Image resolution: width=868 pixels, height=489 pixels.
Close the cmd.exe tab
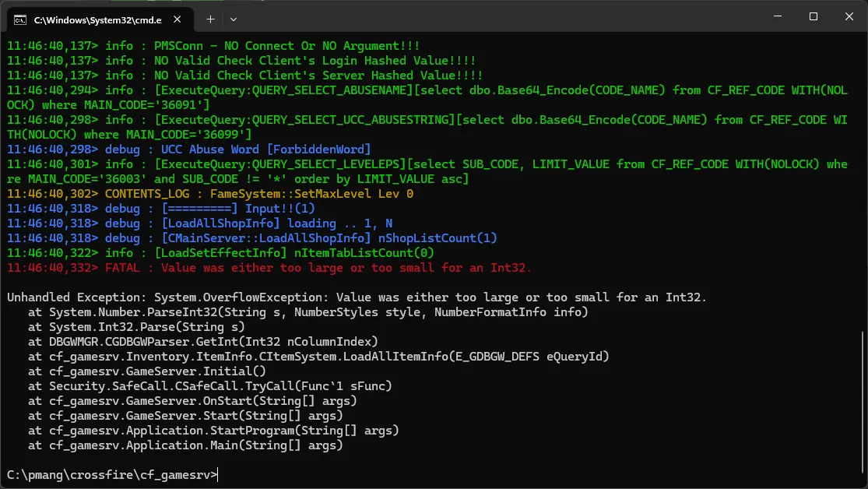pyautogui.click(x=177, y=19)
